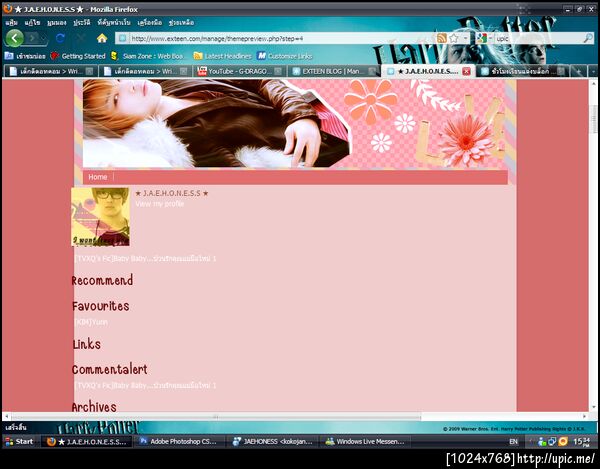600x469 pixels.
Task: Go back with the green Back arrow
Action: pos(15,38)
